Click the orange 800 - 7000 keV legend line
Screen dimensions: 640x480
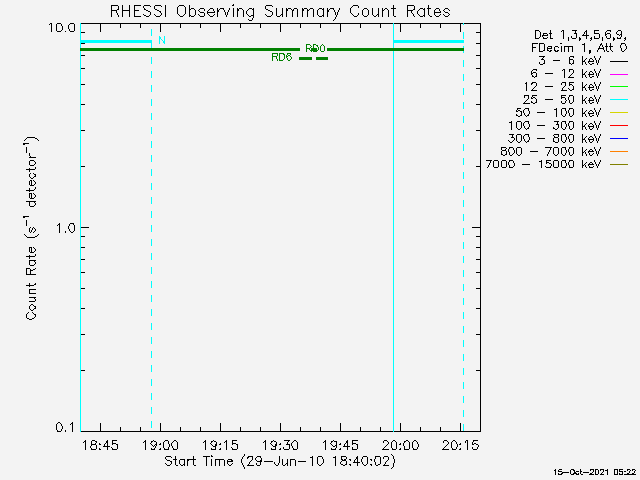click(x=618, y=152)
